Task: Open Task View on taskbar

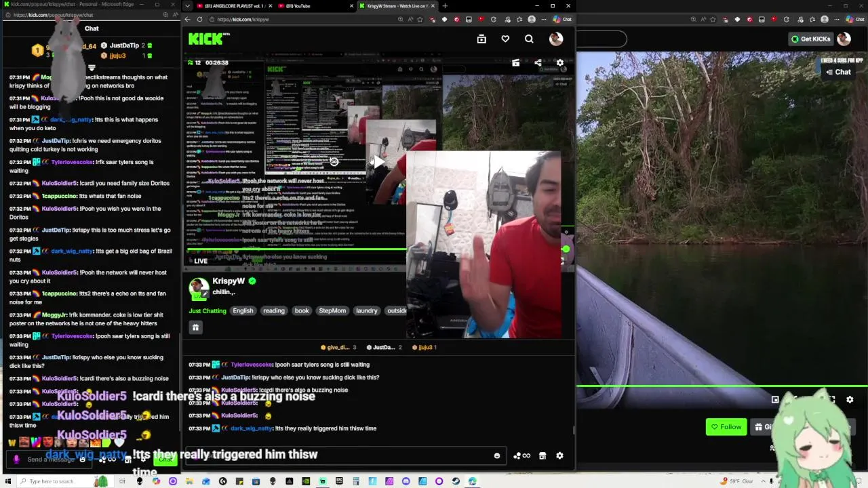Action: click(123, 481)
